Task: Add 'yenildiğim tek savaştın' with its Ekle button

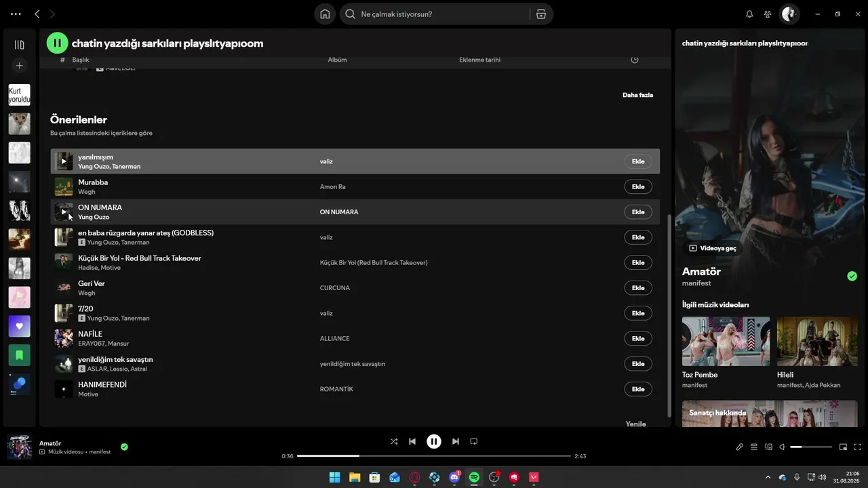Action: coord(638,364)
